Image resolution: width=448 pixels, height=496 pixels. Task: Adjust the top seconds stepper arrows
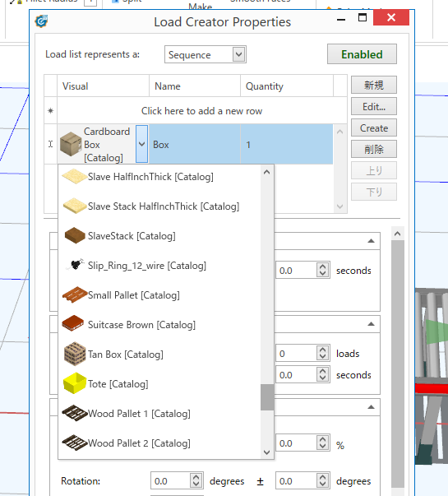coord(322,271)
